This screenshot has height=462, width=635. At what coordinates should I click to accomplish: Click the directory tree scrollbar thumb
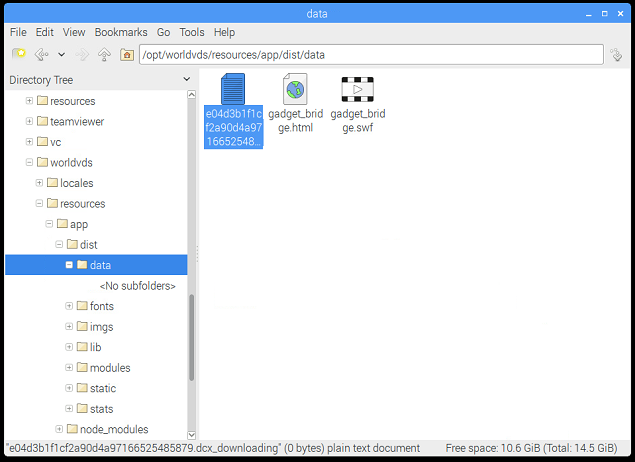192,338
